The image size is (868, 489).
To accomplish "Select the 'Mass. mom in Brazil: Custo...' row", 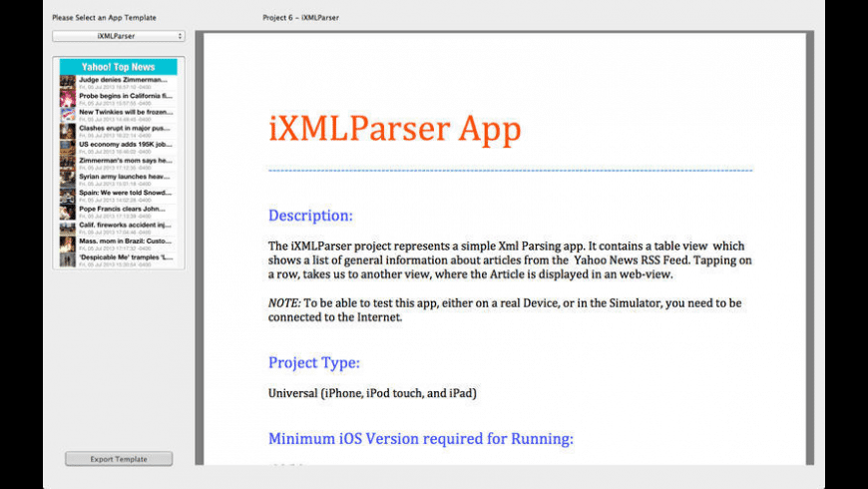I will [119, 244].
